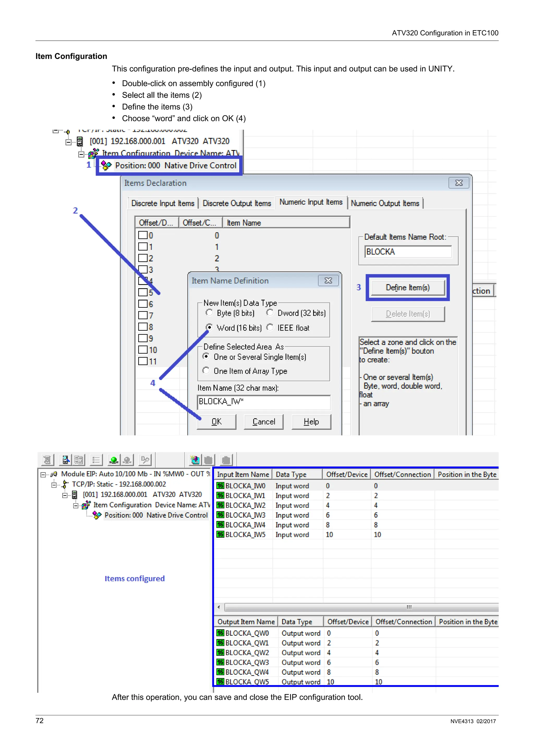The height and width of the screenshot is (756, 534).
Task: Click the Delete Item(s) button
Action: tap(408, 314)
